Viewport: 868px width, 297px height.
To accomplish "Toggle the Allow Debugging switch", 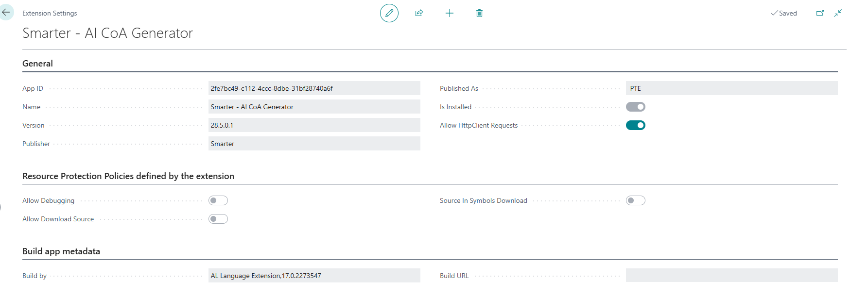I will pos(218,200).
